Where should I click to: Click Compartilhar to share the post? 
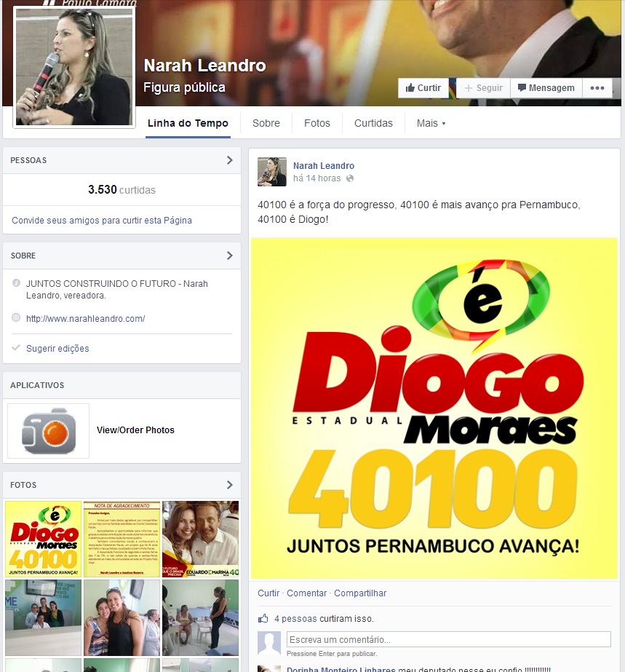360,593
